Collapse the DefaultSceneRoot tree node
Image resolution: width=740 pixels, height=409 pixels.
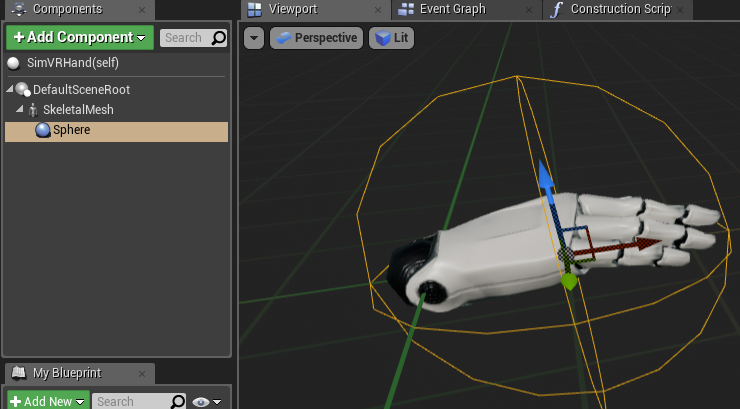coord(9,89)
